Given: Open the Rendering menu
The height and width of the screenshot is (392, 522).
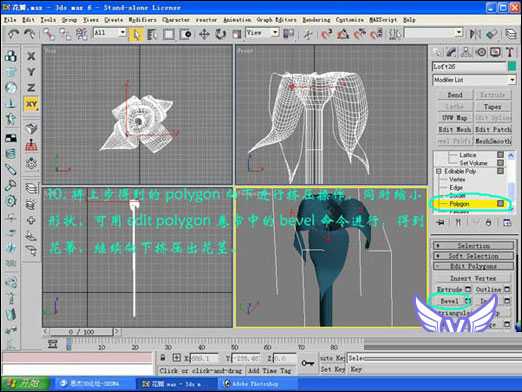Looking at the screenshot, I should pos(316,20).
